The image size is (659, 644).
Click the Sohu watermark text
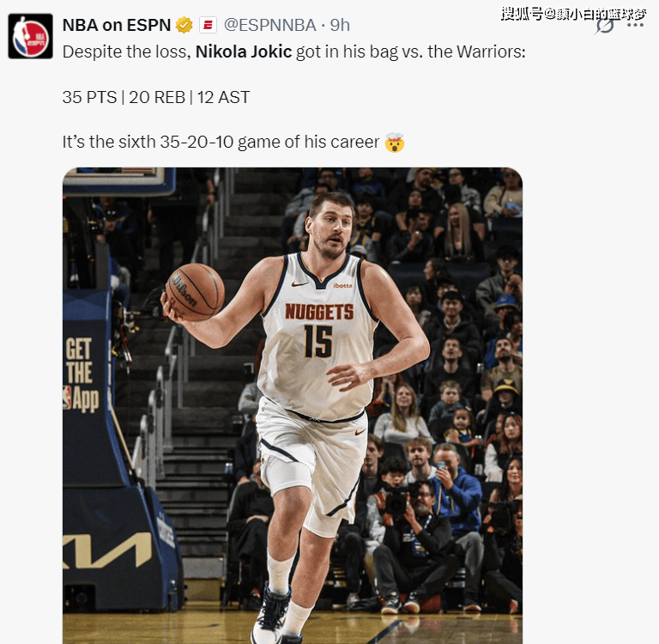point(573,14)
